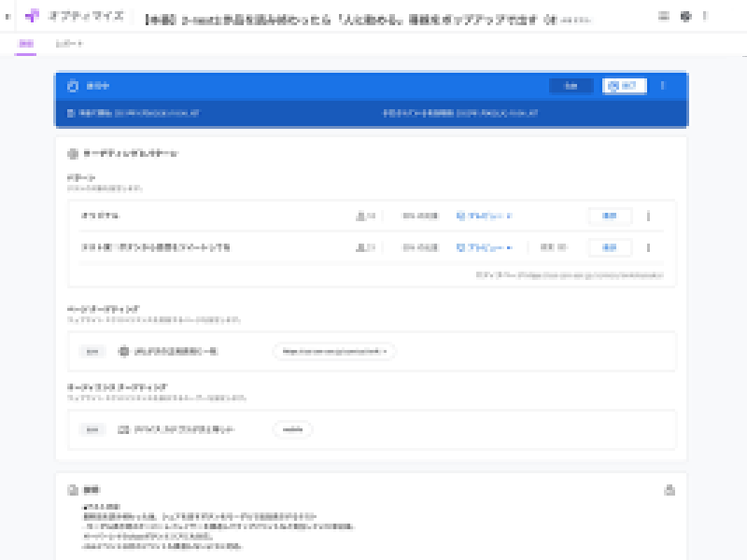Click the device icon in the audience targeting rule
The height and width of the screenshot is (560, 747).
pos(123,429)
